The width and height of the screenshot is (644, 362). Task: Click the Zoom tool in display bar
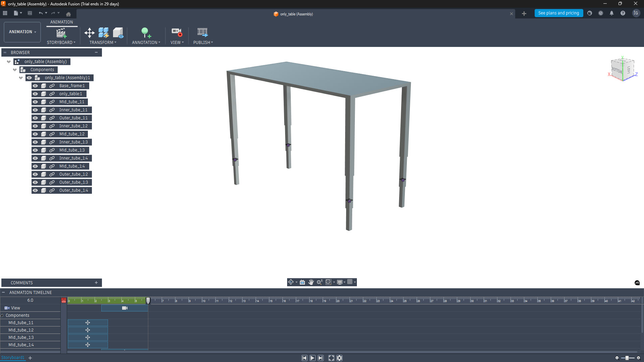[x=319, y=282]
